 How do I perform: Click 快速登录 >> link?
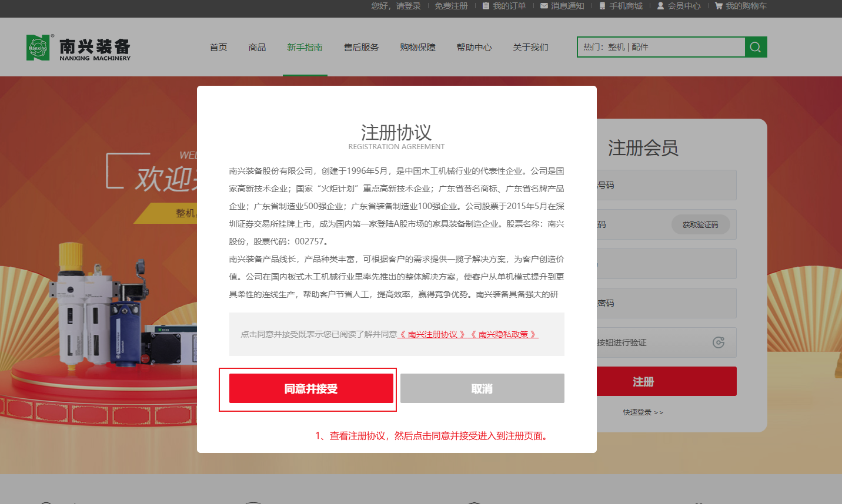[643, 412]
